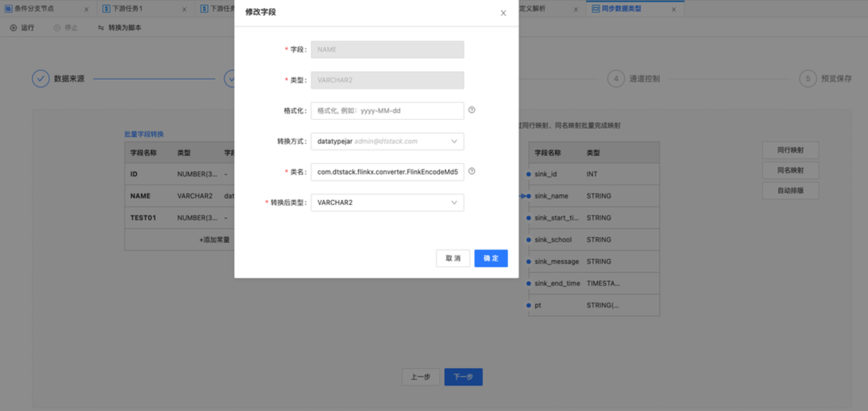Screen dimensions: 868x411
Task: Switch to 下游任务1 tab
Action: [127, 9]
